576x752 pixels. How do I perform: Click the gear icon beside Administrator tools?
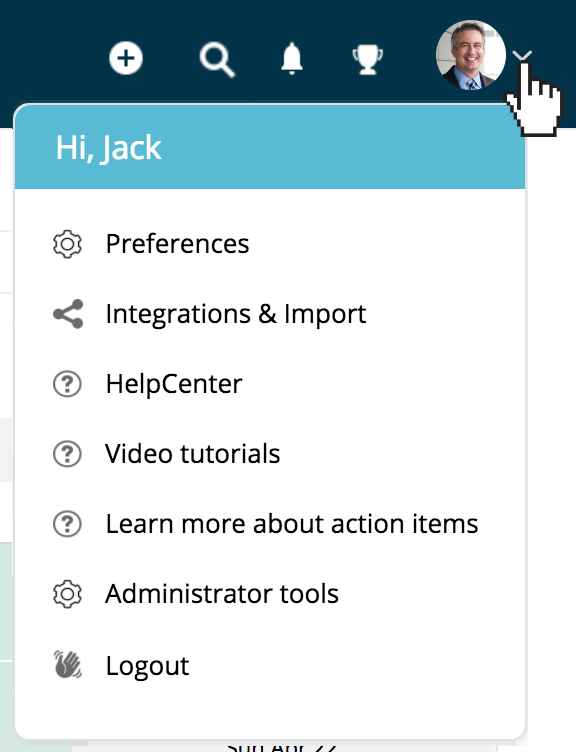(x=67, y=594)
